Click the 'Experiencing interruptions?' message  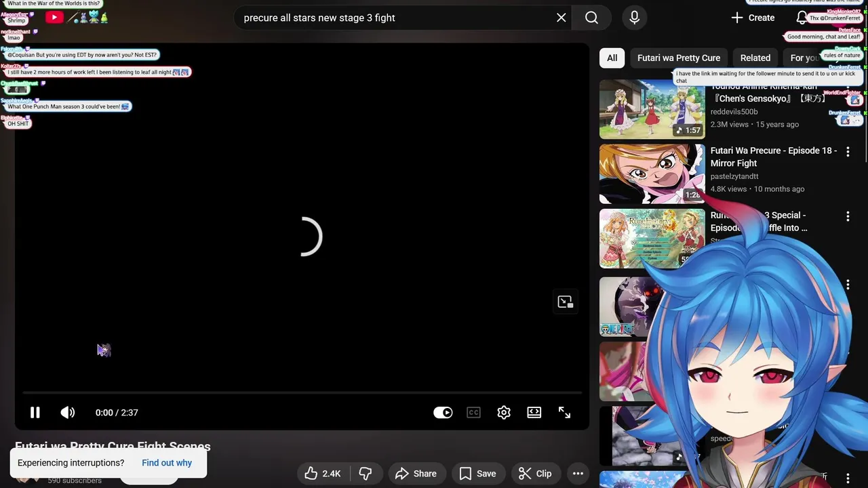(71, 463)
